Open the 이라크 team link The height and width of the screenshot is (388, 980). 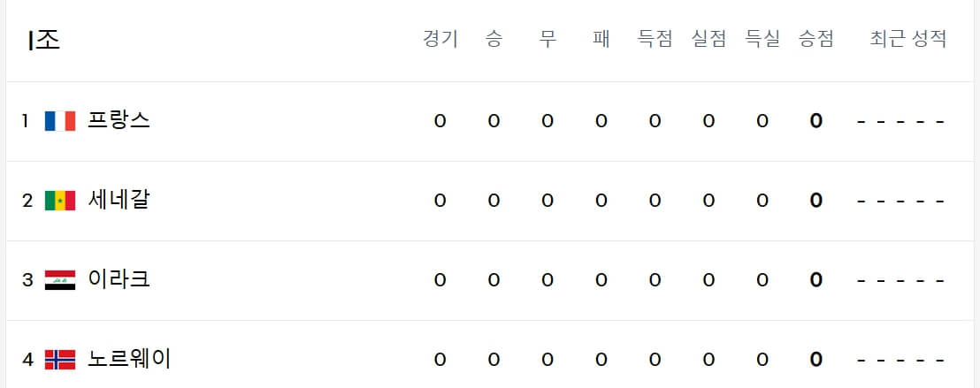(119, 280)
